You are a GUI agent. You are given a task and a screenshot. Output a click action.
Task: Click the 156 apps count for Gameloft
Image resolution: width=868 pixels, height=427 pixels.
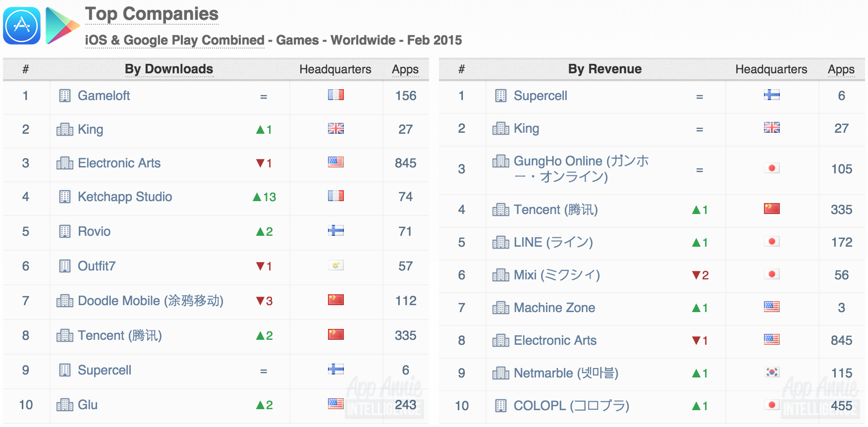tap(406, 96)
